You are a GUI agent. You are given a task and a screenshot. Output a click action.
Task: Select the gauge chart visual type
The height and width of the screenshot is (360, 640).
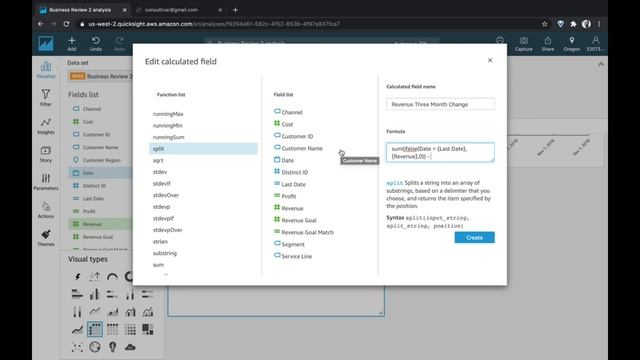tap(112, 277)
